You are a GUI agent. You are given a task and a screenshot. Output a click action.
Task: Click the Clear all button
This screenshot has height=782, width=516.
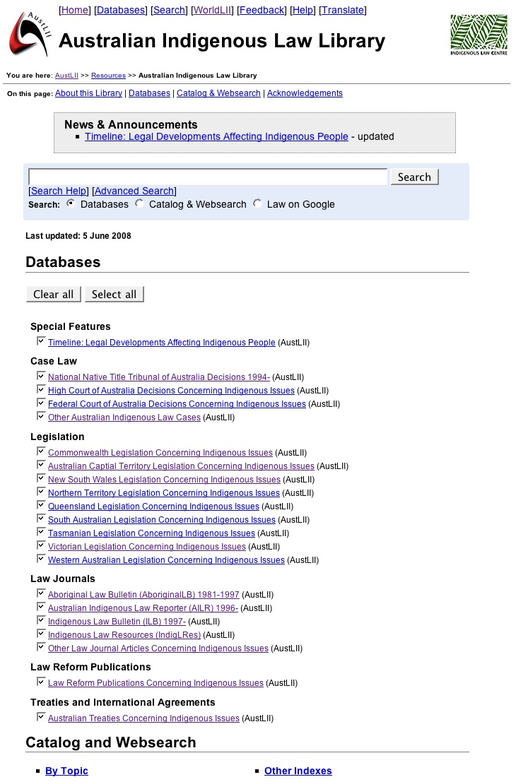[53, 294]
